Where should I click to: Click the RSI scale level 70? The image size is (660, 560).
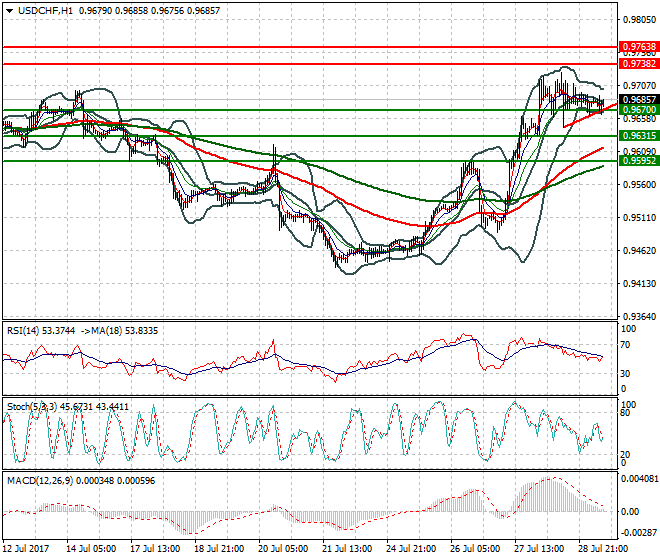tap(626, 345)
